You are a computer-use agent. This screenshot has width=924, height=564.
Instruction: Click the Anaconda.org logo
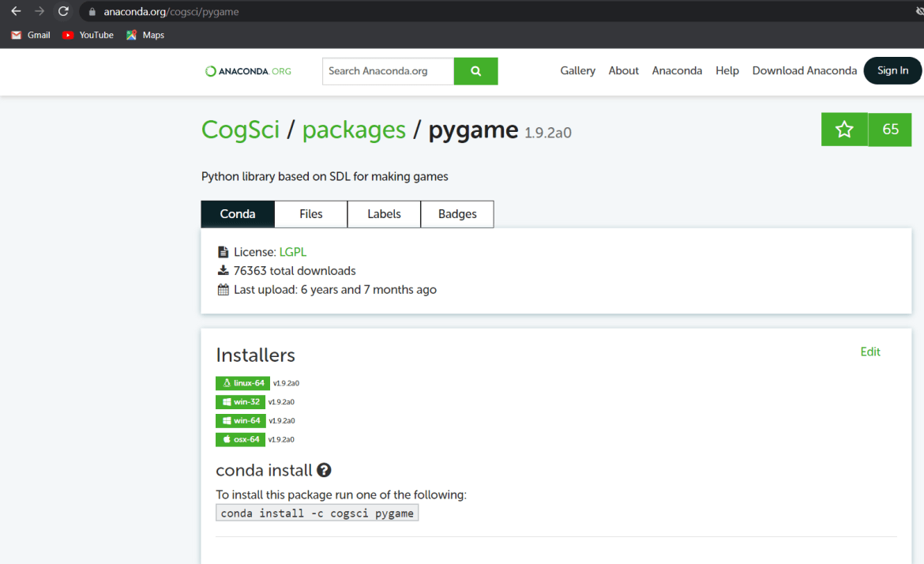(x=248, y=71)
